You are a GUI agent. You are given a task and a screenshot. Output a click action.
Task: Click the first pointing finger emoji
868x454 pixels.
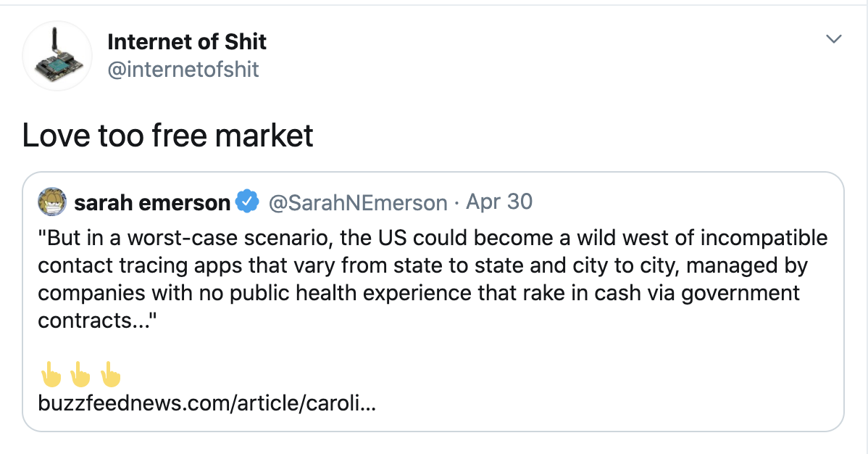50,373
